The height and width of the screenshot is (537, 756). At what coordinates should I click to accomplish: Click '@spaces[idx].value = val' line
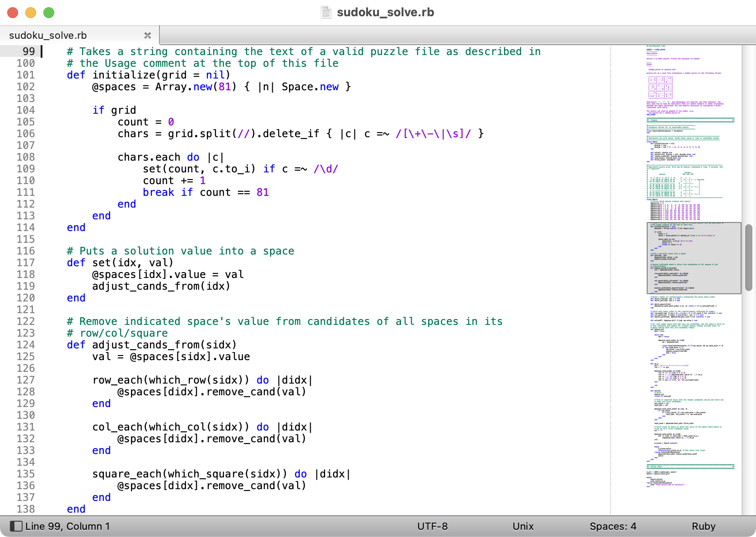coord(168,274)
